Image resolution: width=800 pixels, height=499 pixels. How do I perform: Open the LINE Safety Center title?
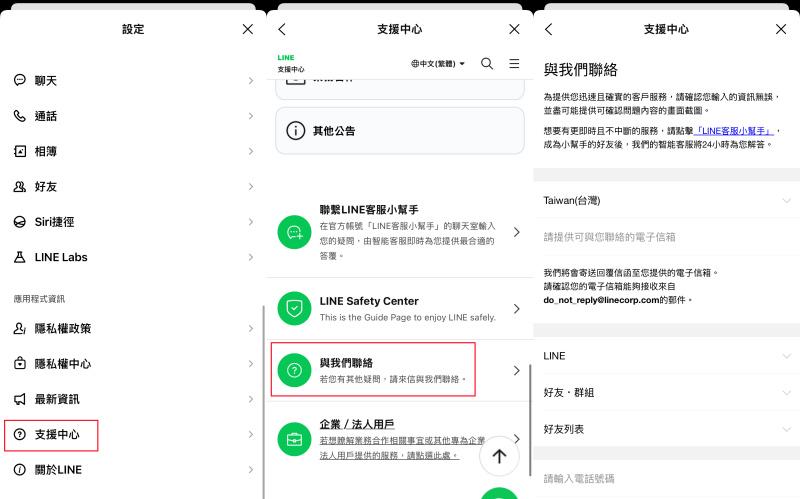369,301
